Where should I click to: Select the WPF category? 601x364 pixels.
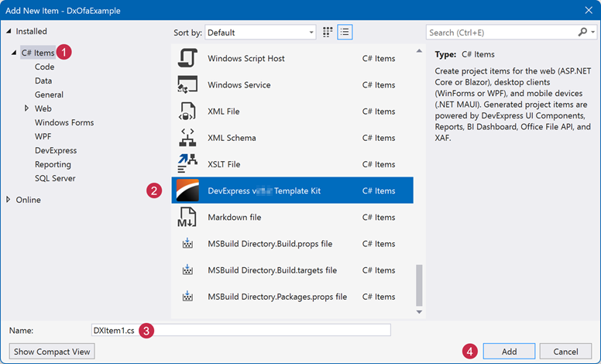click(43, 136)
